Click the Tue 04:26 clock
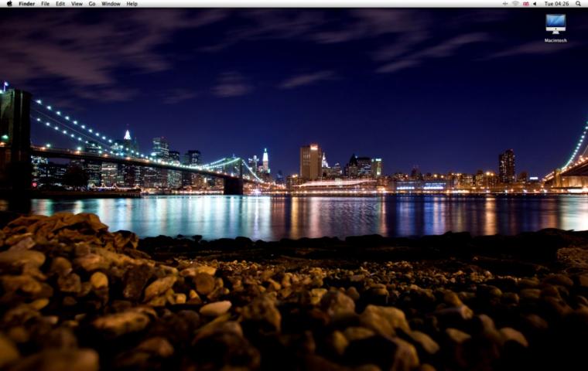 click(556, 4)
